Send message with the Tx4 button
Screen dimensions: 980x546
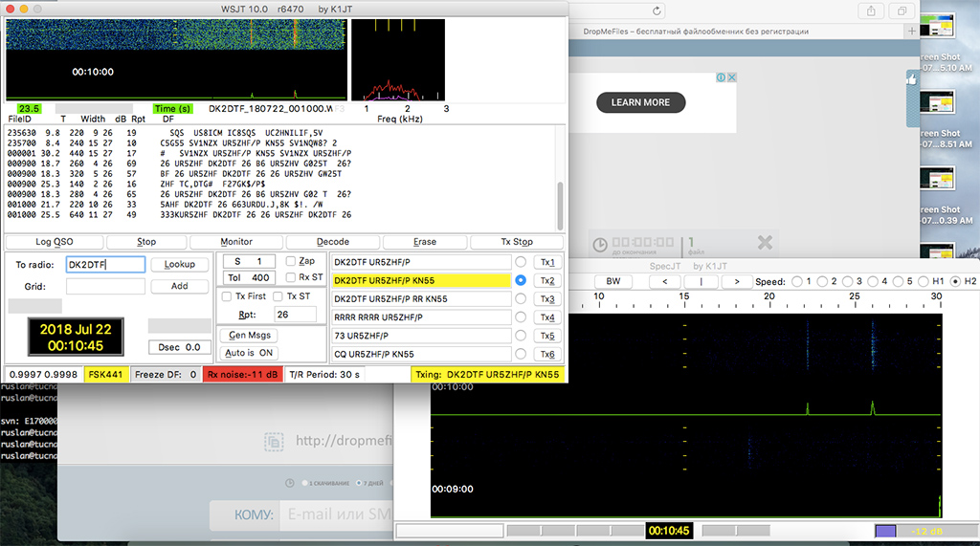[x=547, y=317]
